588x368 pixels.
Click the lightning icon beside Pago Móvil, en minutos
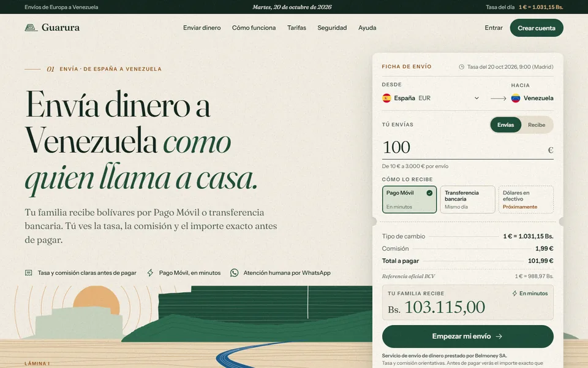click(x=150, y=272)
